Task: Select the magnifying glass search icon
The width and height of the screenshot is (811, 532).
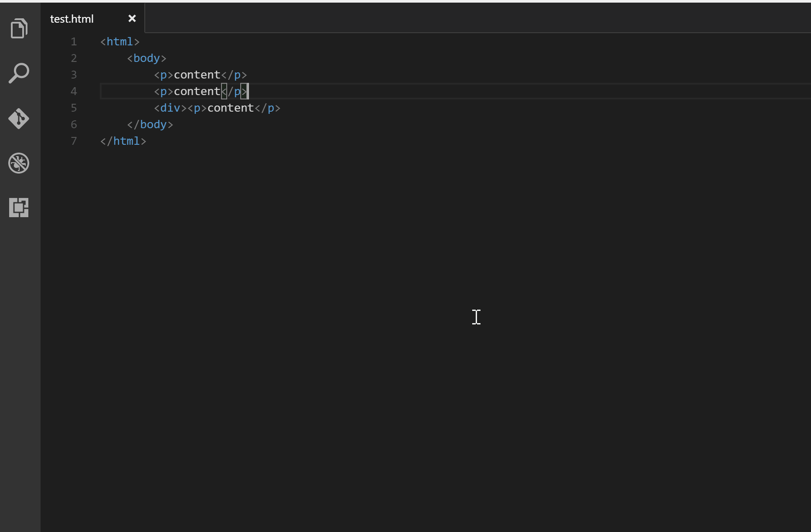Action: click(x=19, y=73)
